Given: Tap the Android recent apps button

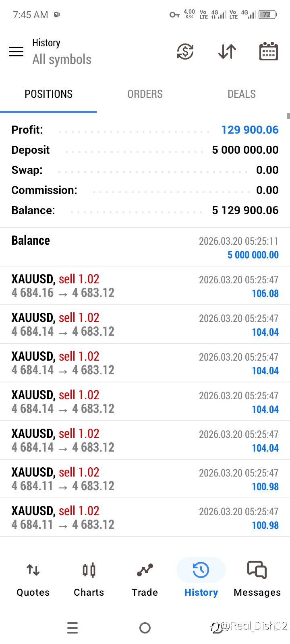Looking at the screenshot, I should pos(72,628).
